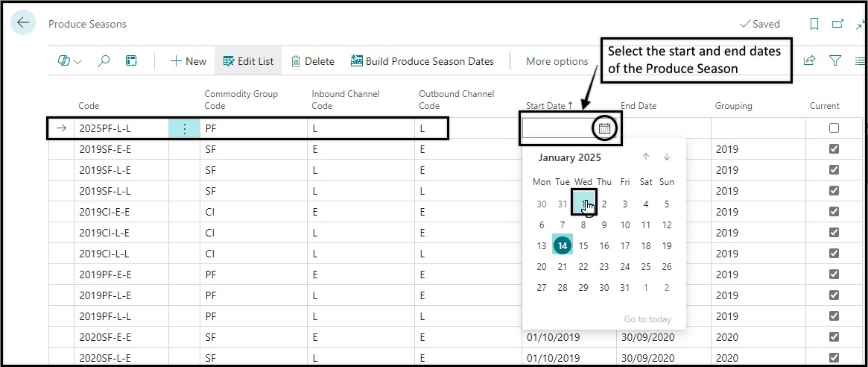Uncheck Current checkbox for 2019SF-E-E
The height and width of the screenshot is (367, 868).
coord(834,149)
